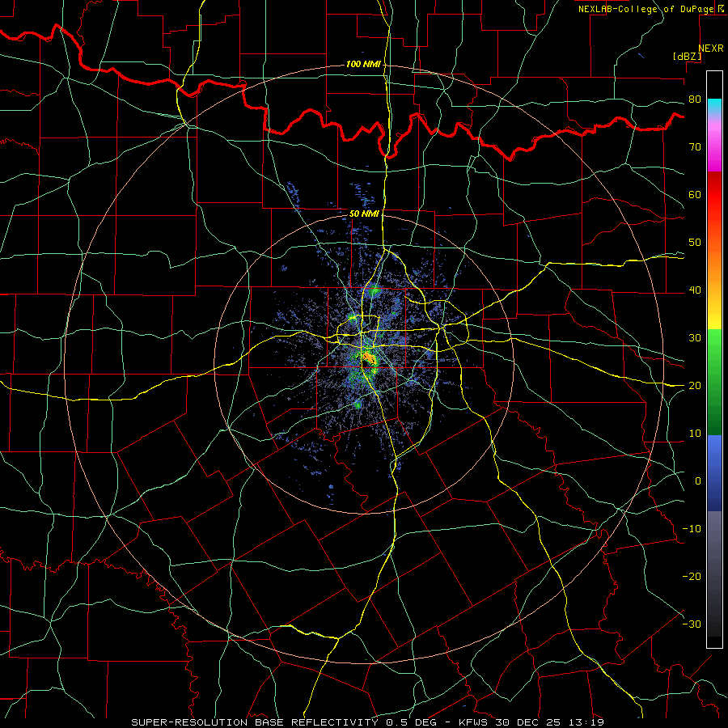The height and width of the screenshot is (728, 728).
Task: Click the 0 dBZ scale value
Action: click(x=698, y=481)
